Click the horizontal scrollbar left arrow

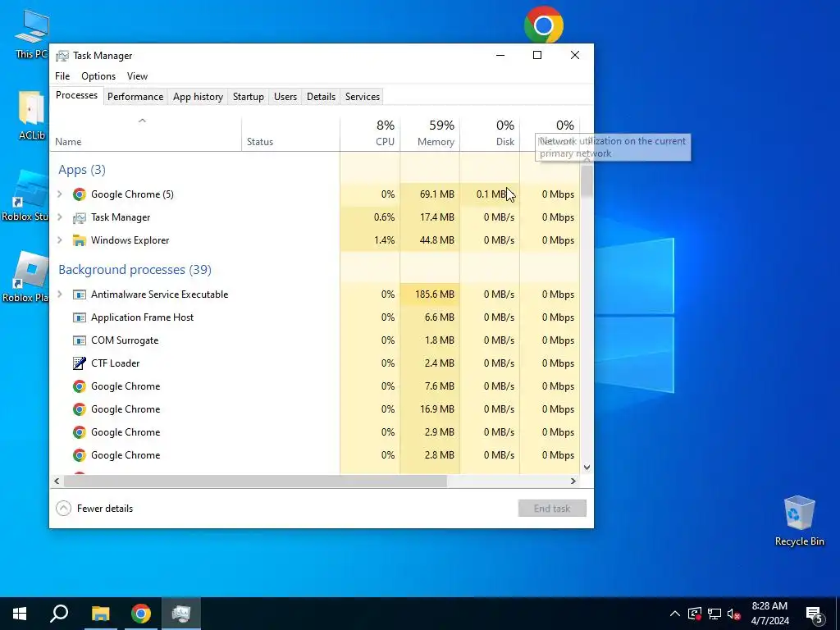click(57, 481)
